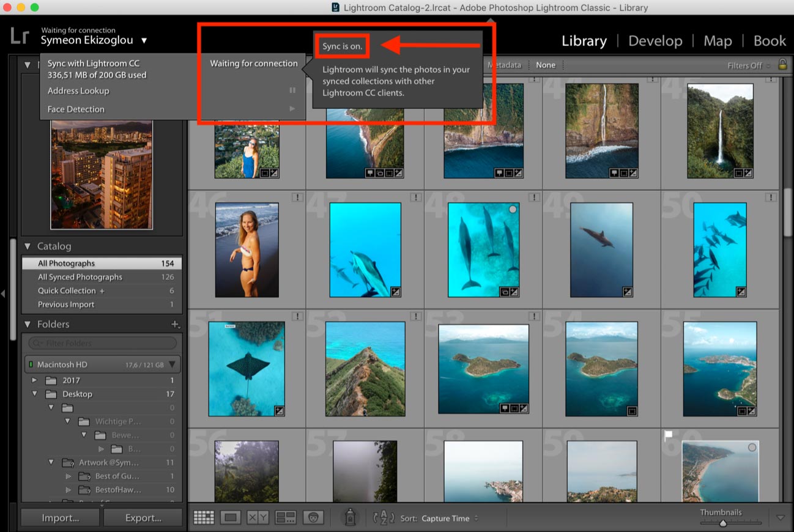Click the Address Lookup entry
This screenshot has height=532, width=794.
click(x=78, y=91)
